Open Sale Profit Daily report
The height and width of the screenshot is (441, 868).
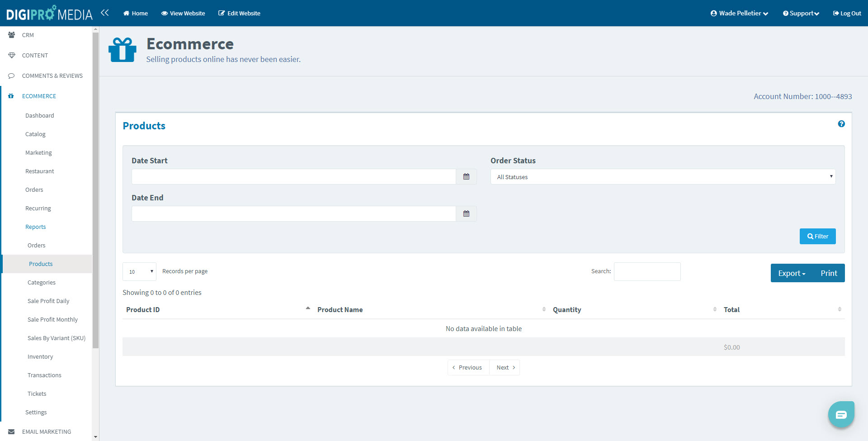(x=48, y=301)
